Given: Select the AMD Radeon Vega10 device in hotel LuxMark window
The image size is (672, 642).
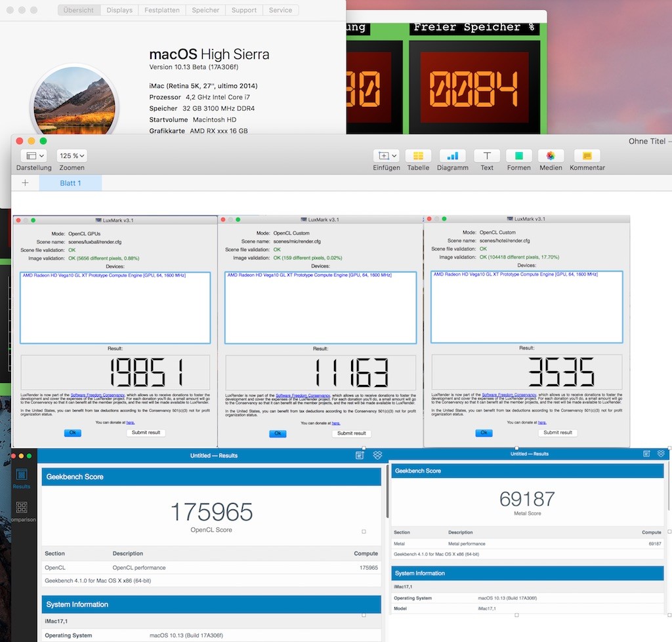Looking at the screenshot, I should point(516,274).
